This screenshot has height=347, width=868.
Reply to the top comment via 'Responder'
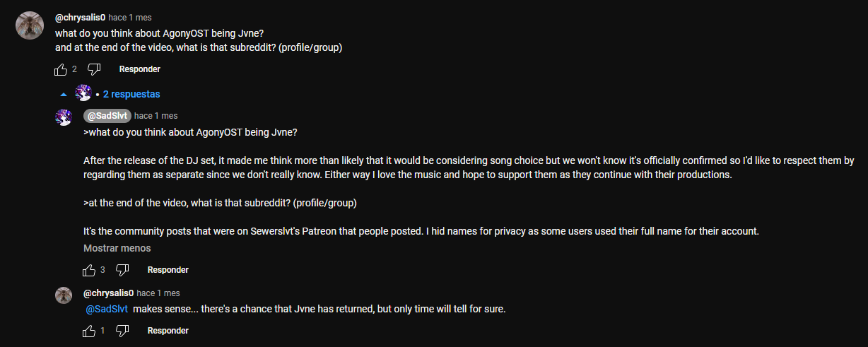point(139,69)
